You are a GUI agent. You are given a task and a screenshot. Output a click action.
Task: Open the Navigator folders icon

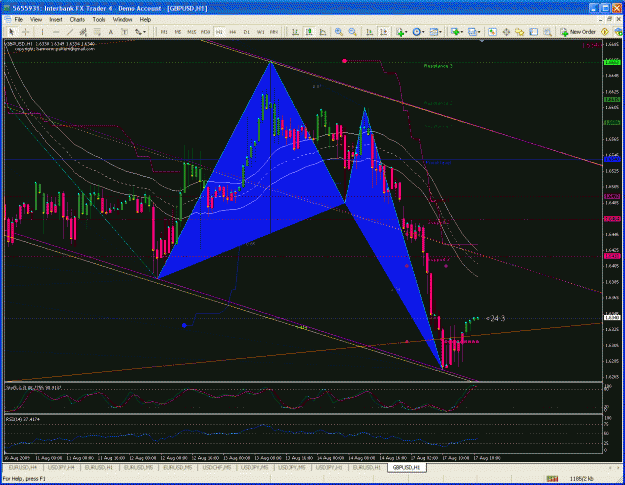pyautogui.click(x=520, y=32)
